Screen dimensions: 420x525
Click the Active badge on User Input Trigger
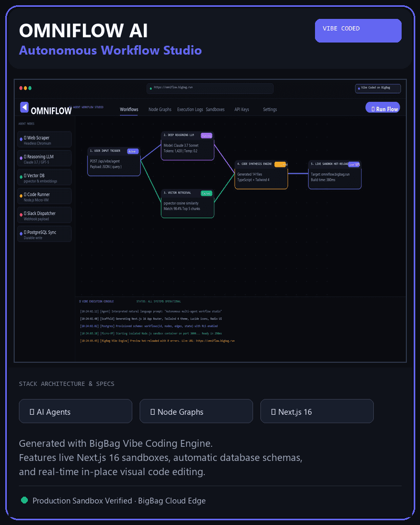133,151
